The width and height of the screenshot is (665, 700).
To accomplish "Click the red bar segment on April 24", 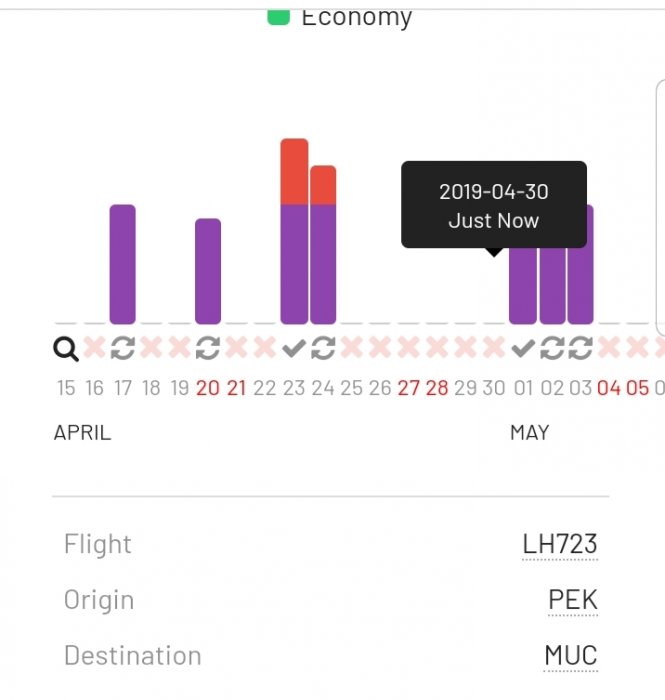I will (x=323, y=185).
